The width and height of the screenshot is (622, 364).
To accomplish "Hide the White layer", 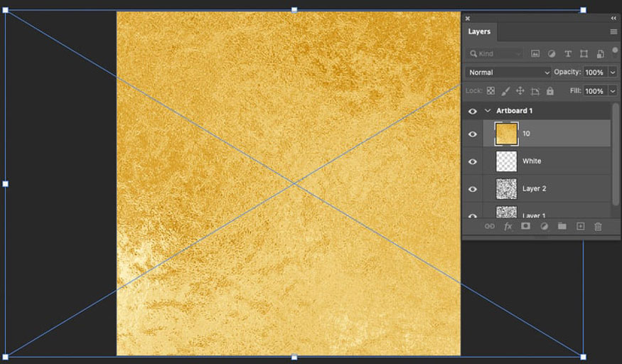I will pos(473,162).
